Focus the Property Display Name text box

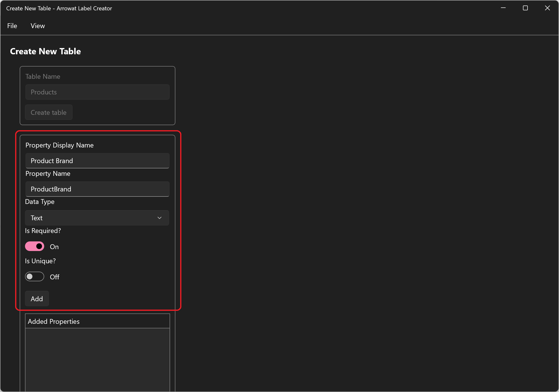point(97,161)
